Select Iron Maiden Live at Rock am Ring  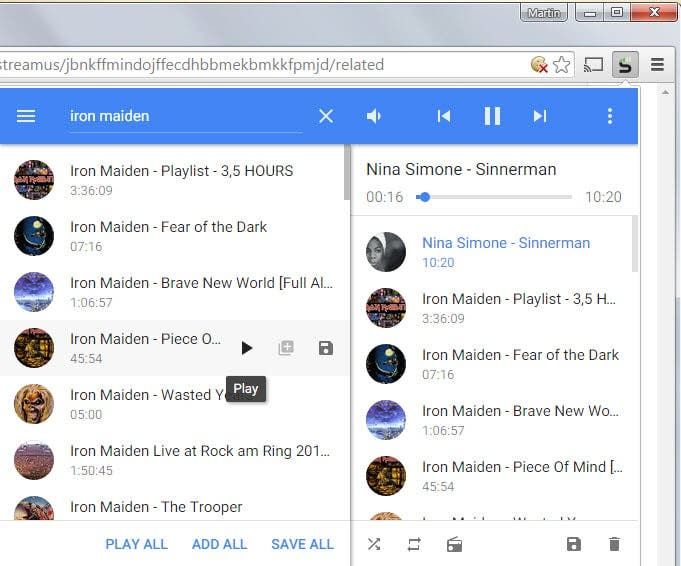[174, 460]
